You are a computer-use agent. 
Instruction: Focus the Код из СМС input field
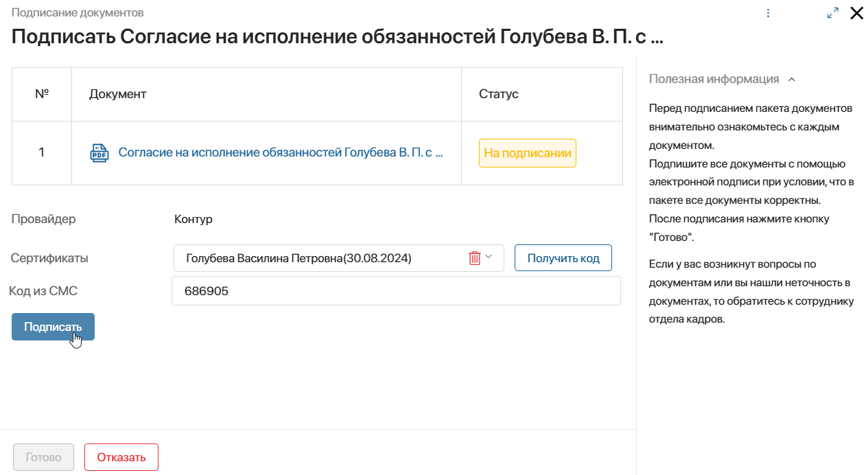pyautogui.click(x=396, y=291)
